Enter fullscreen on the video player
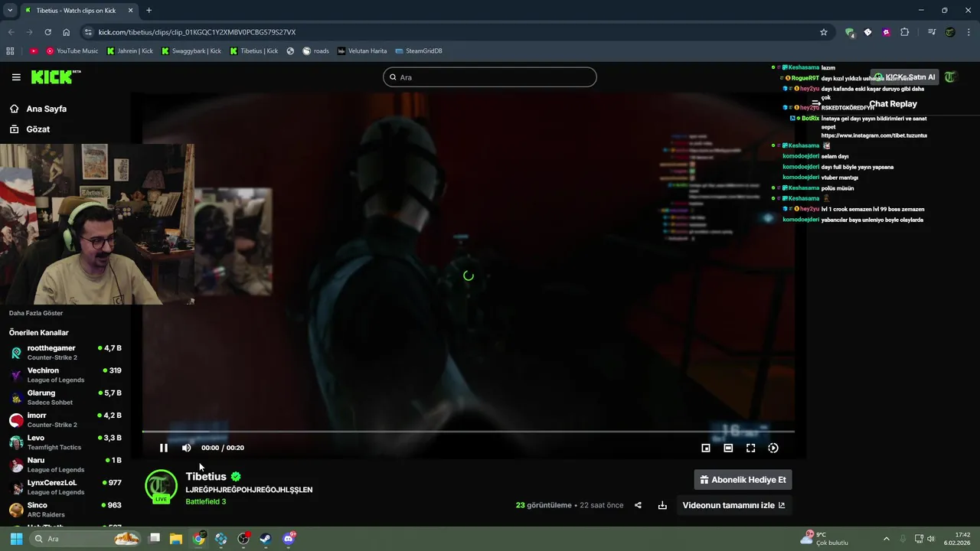This screenshot has height=551, width=980. tap(750, 448)
